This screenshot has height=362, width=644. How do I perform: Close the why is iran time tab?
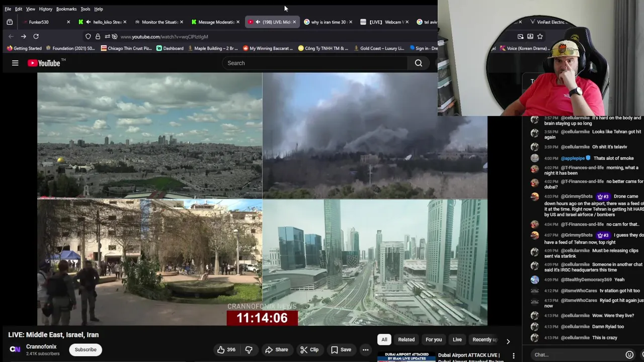point(351,22)
